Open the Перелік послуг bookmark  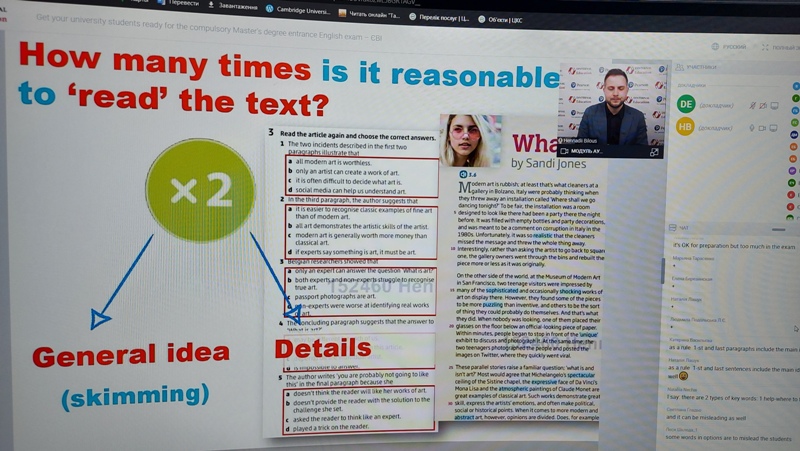[439, 17]
